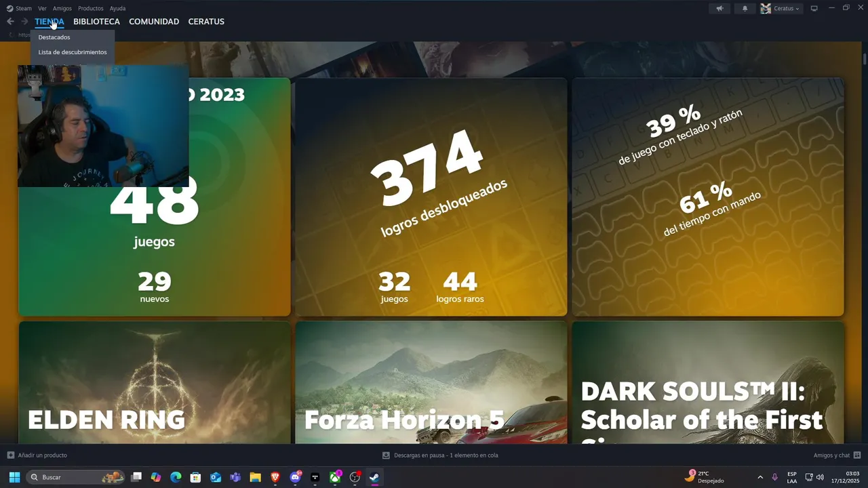Click the teclado y ratón percentage card
The height and width of the screenshot is (488, 868).
pos(708,197)
